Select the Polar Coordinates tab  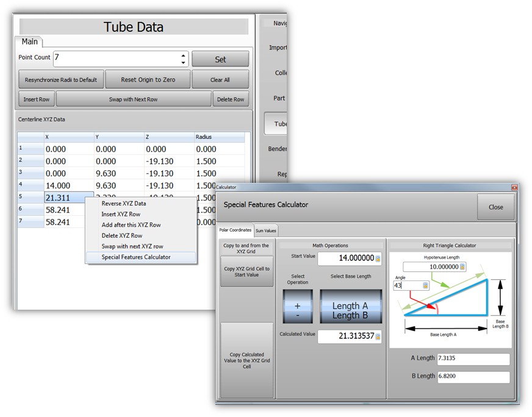pyautogui.click(x=235, y=230)
